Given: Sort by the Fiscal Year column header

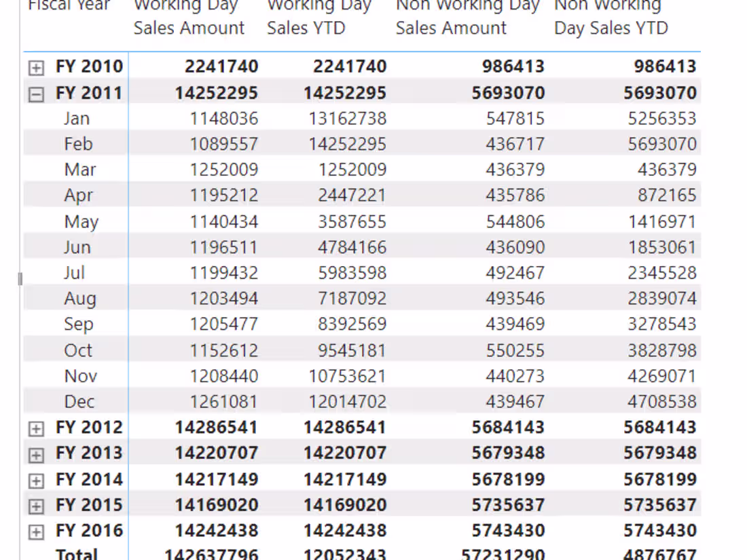Looking at the screenshot, I should (x=68, y=7).
